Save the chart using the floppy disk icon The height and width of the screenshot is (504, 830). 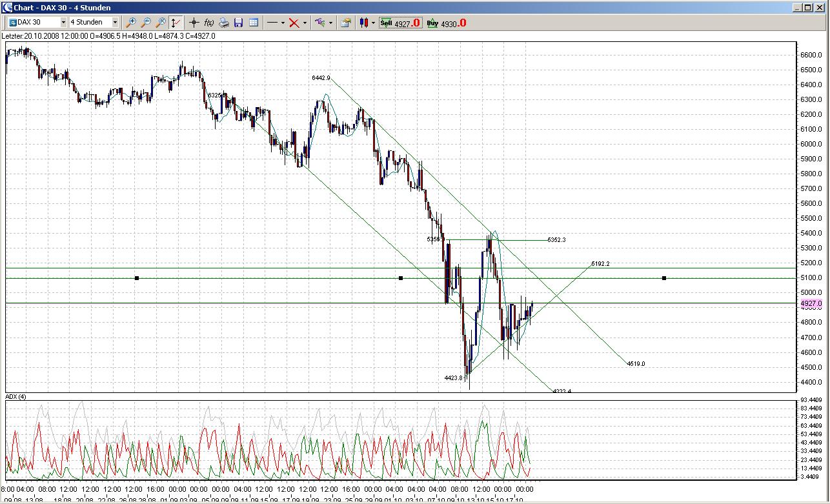coord(238,23)
